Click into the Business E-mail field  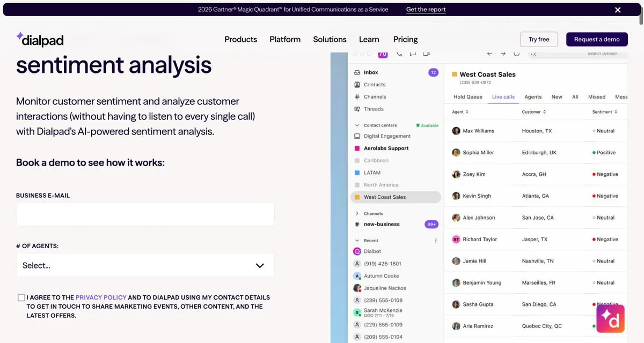point(145,214)
